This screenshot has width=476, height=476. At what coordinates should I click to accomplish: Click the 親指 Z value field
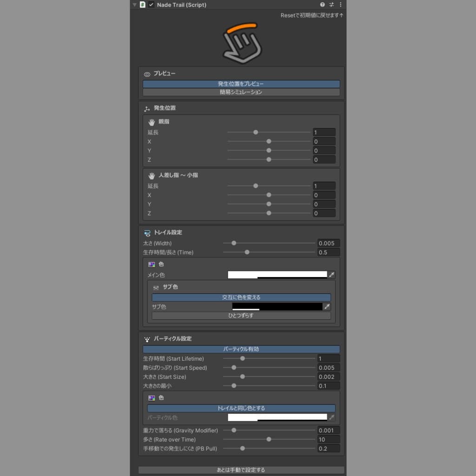(324, 160)
